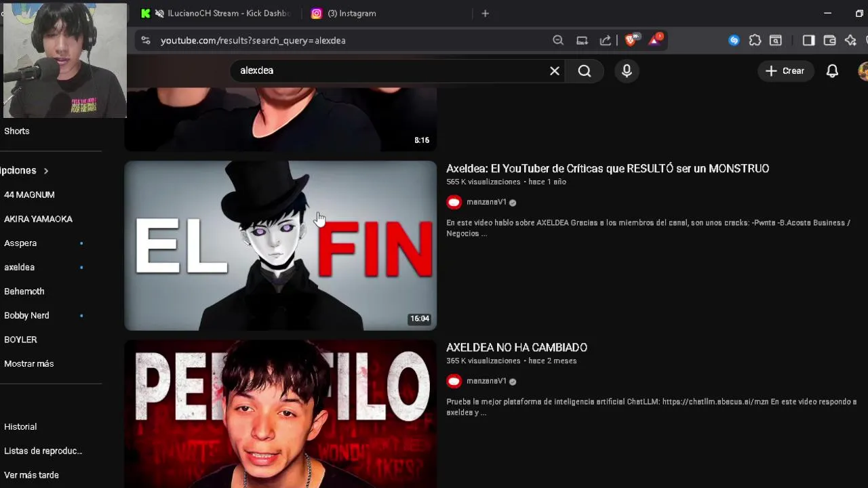Open the account profile avatar

[863, 70]
